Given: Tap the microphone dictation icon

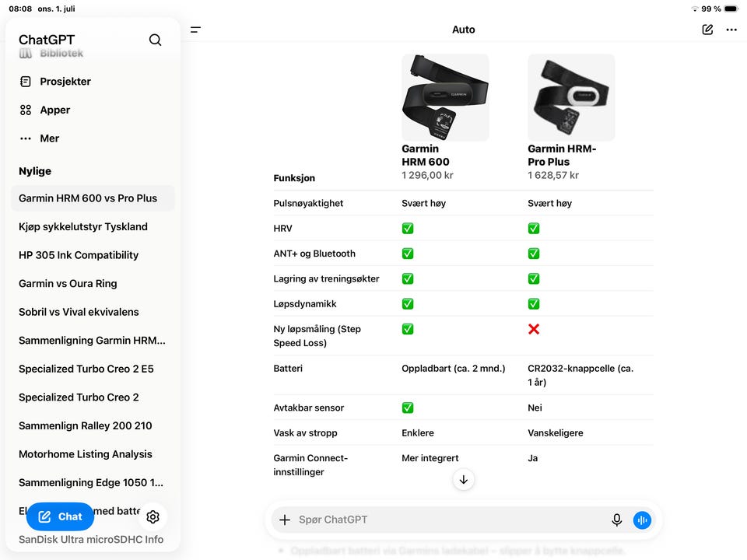Looking at the screenshot, I should (616, 520).
